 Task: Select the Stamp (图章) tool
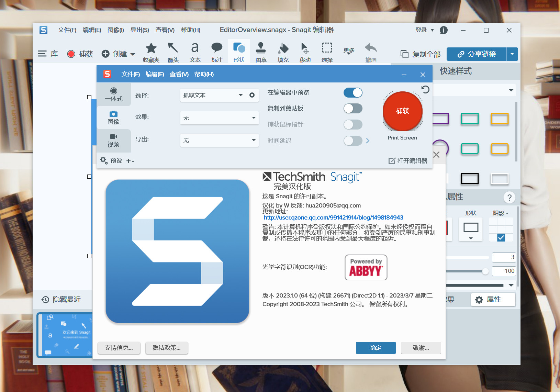coord(261,53)
